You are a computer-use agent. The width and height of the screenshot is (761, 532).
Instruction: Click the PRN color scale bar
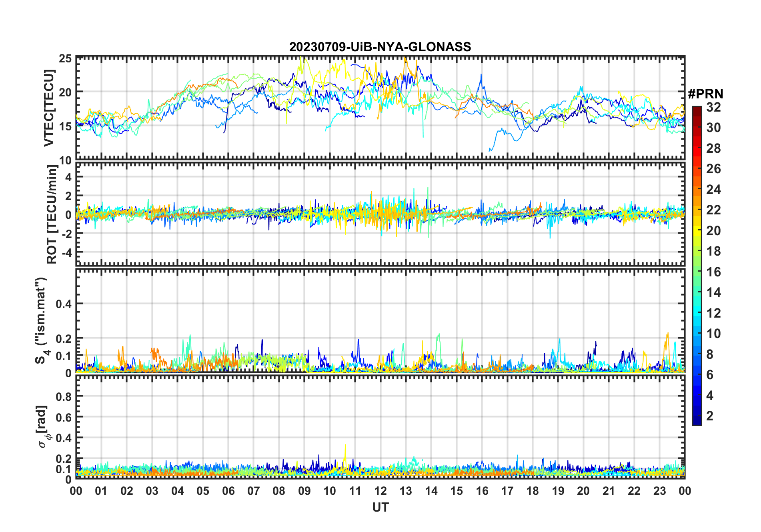[697, 266]
